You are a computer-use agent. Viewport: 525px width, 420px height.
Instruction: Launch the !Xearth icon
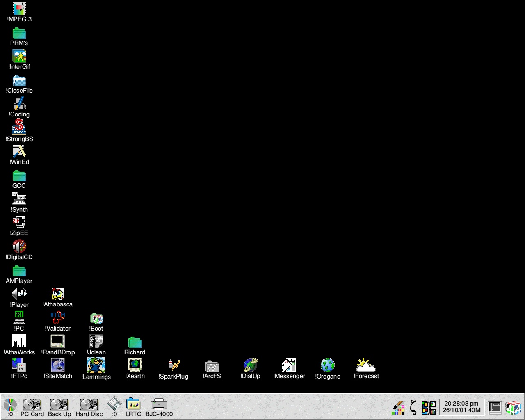[135, 369]
